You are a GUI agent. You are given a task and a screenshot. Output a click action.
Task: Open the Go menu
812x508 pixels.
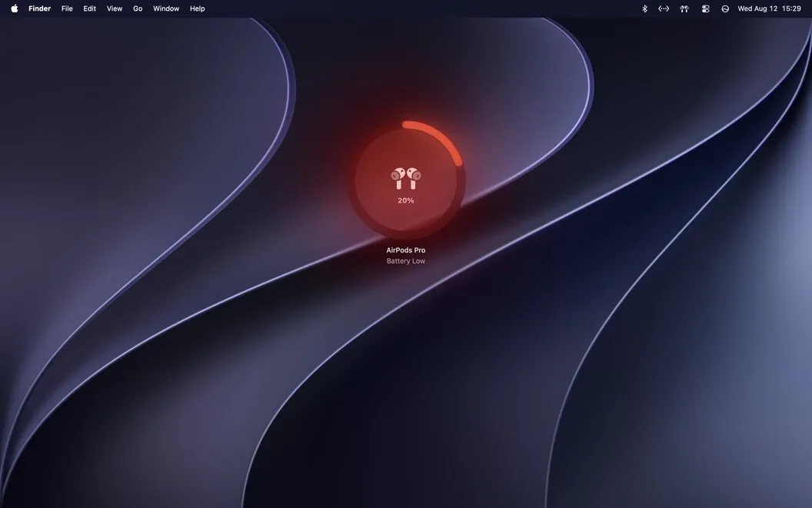[x=138, y=8]
